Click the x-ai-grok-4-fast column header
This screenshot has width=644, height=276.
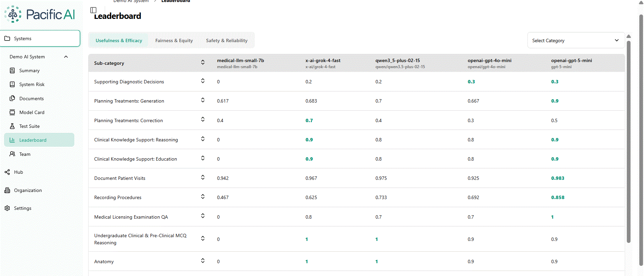click(323, 63)
